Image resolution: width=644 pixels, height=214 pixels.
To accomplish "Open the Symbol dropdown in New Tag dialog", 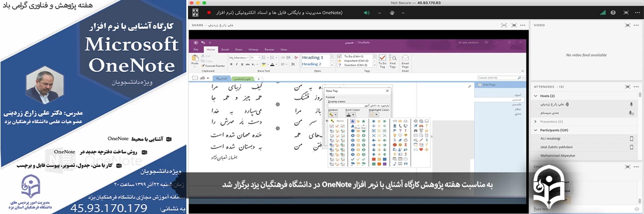I will 333,114.
